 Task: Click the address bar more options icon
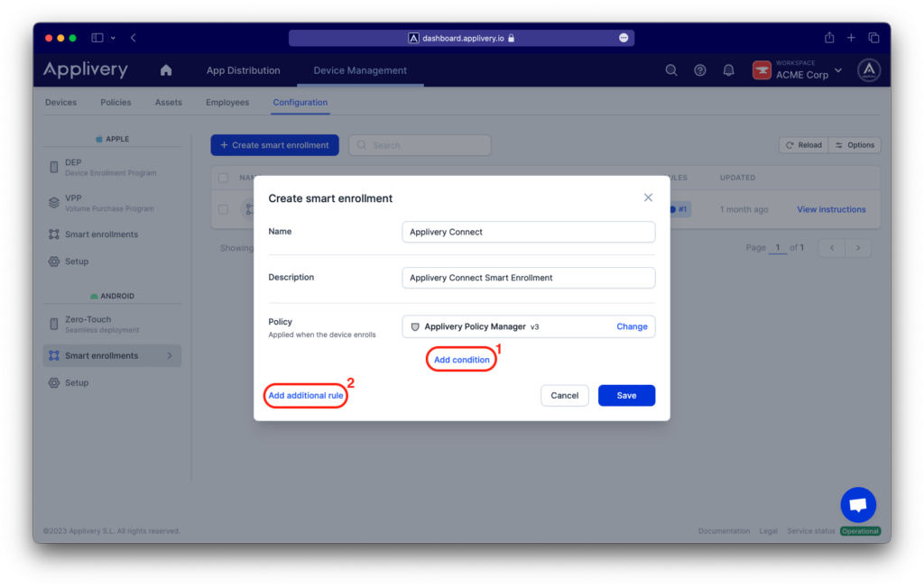tap(624, 38)
